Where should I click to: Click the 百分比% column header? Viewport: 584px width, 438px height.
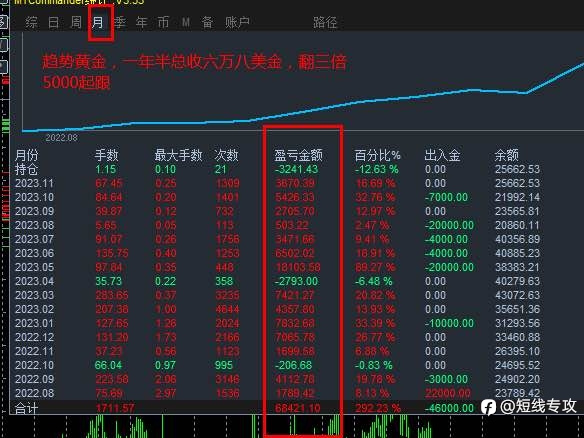(377, 155)
